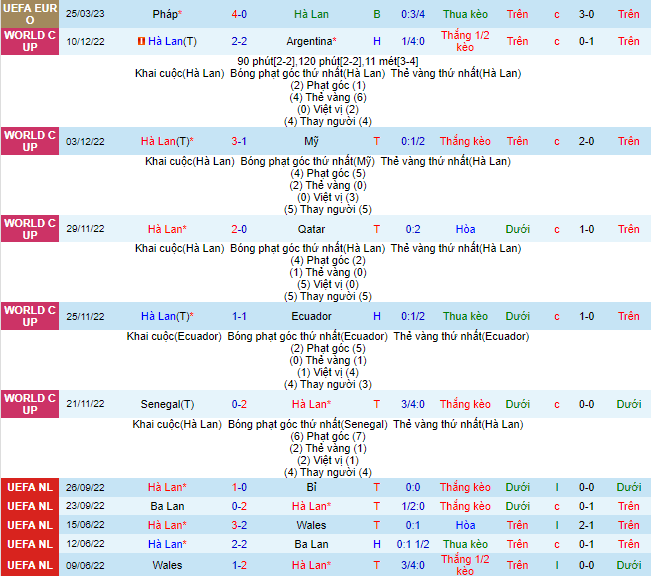Screen dimensions: 651x576
Task: Click the Pháp team name
Action: click(x=166, y=15)
